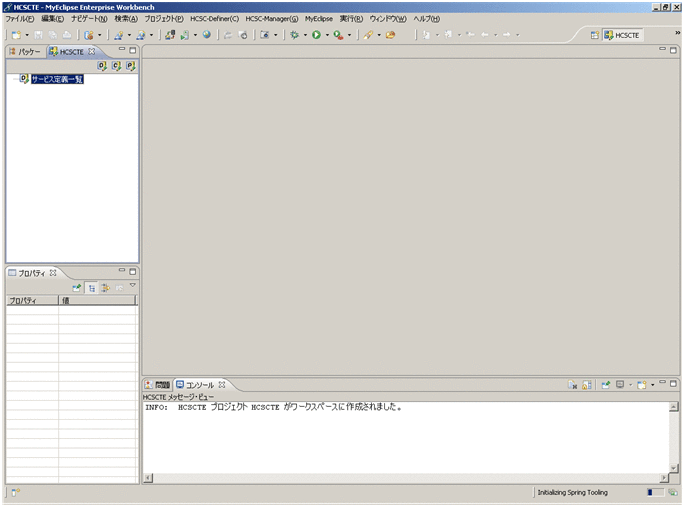The image size is (685, 508).
Task: Open the Properties view menu triangle
Action: 133,286
